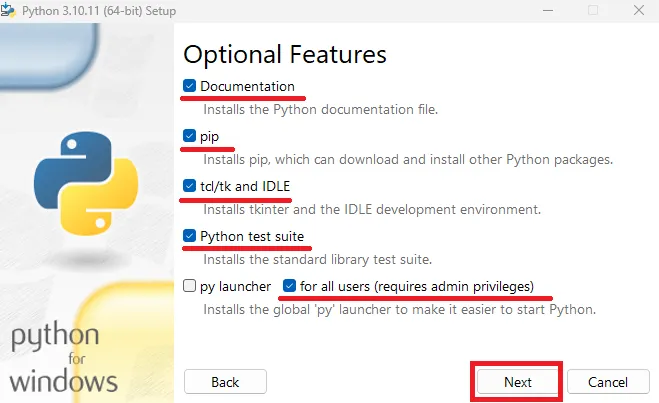Click the 'Installs the Python documentation file' description
The height and width of the screenshot is (403, 659).
tap(320, 108)
